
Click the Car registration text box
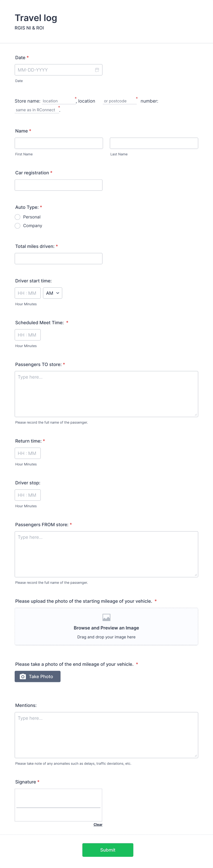point(58,185)
